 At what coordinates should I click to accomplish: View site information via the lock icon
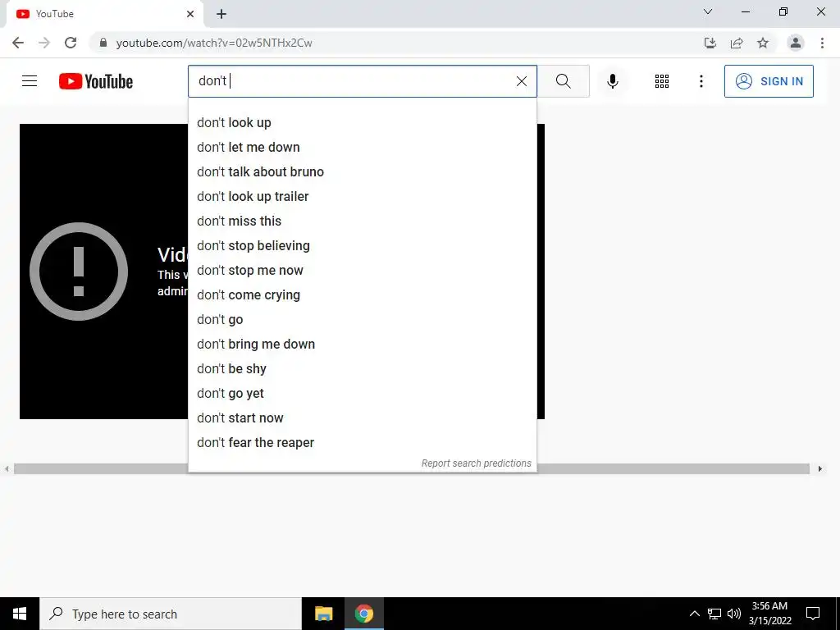pyautogui.click(x=103, y=43)
